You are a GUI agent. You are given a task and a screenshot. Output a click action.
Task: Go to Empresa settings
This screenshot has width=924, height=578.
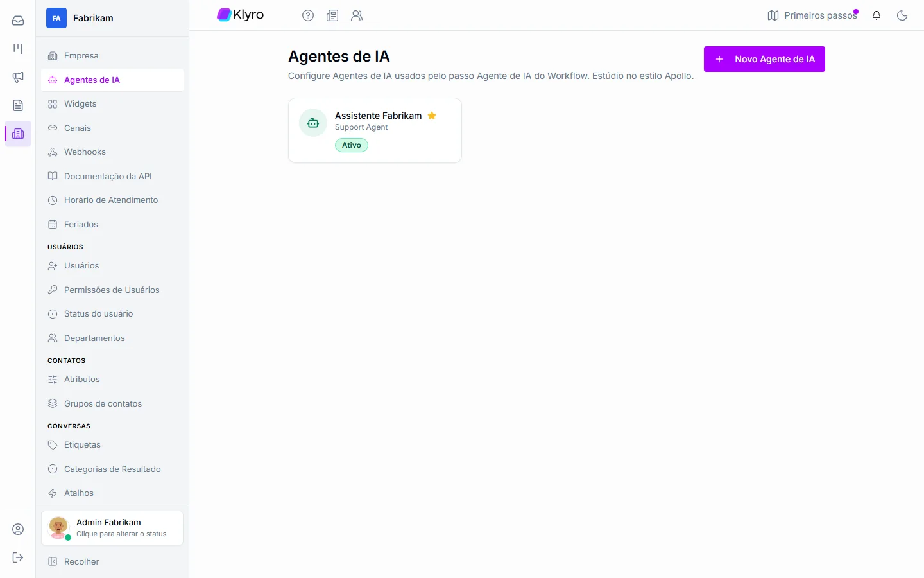pyautogui.click(x=112, y=56)
